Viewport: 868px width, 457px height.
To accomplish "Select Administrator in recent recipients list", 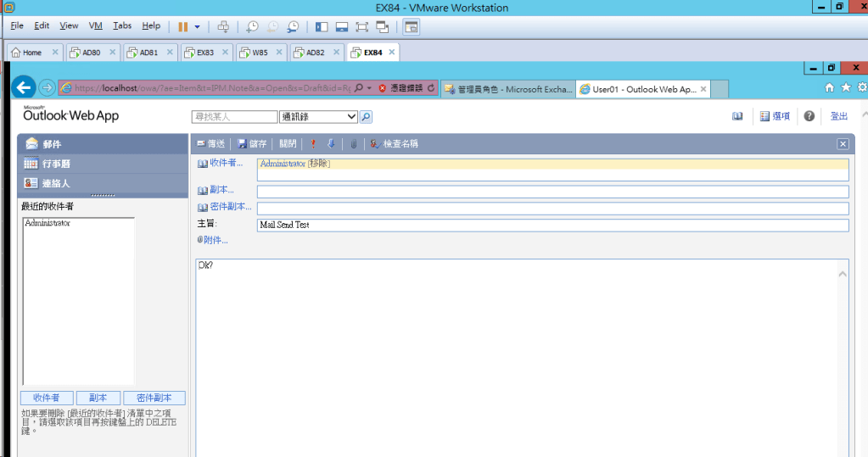I will [x=48, y=223].
